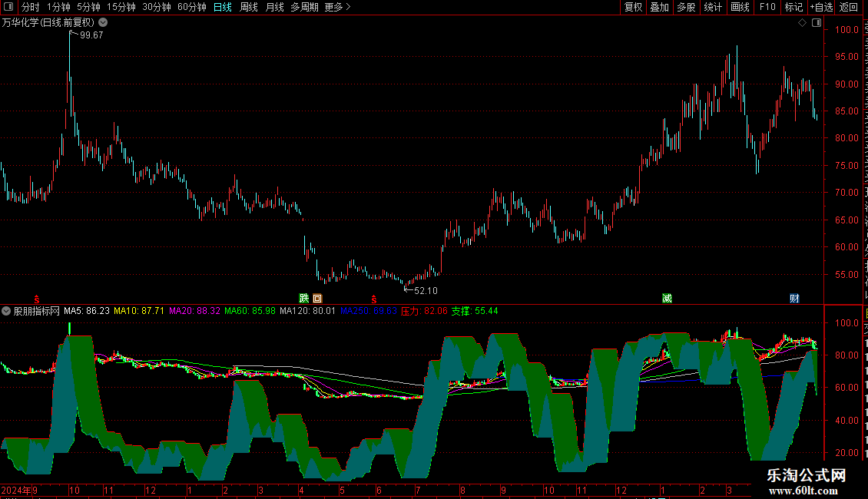
Task: Click the MA250 indicator value
Action: pos(368,311)
